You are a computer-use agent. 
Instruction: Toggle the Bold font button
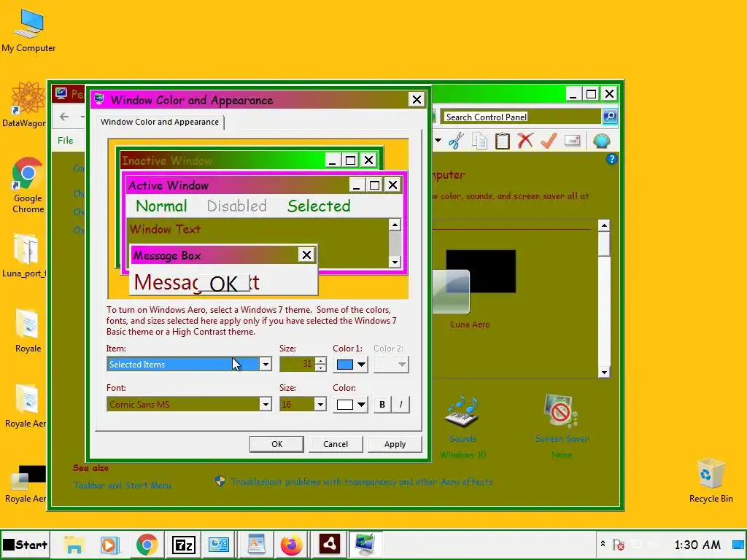point(382,404)
